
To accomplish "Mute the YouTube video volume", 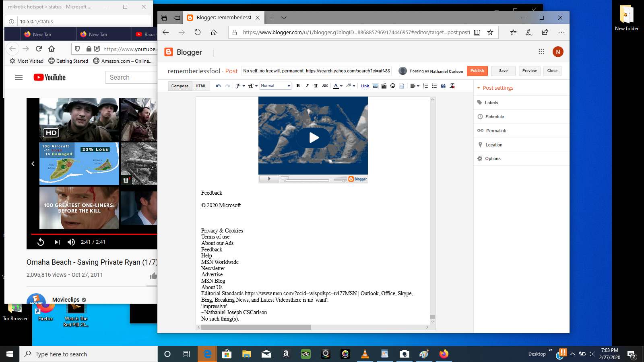I will [x=71, y=242].
